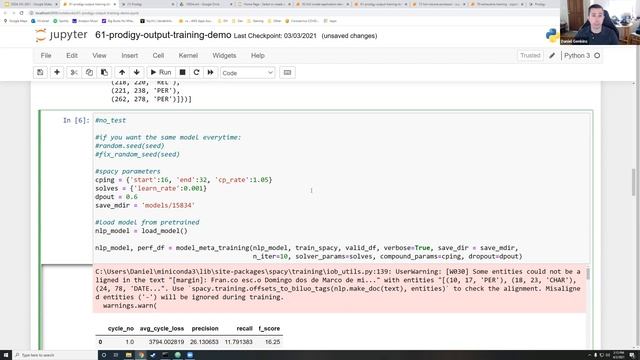Click the taskbar search box
Screen dimensions: 640x360
point(55,355)
